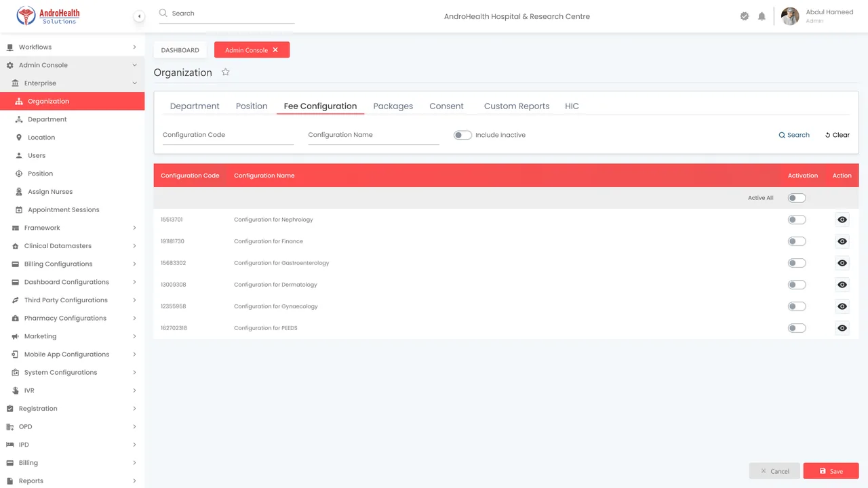The height and width of the screenshot is (488, 868).
Task: Click the Save button
Action: [x=831, y=471]
